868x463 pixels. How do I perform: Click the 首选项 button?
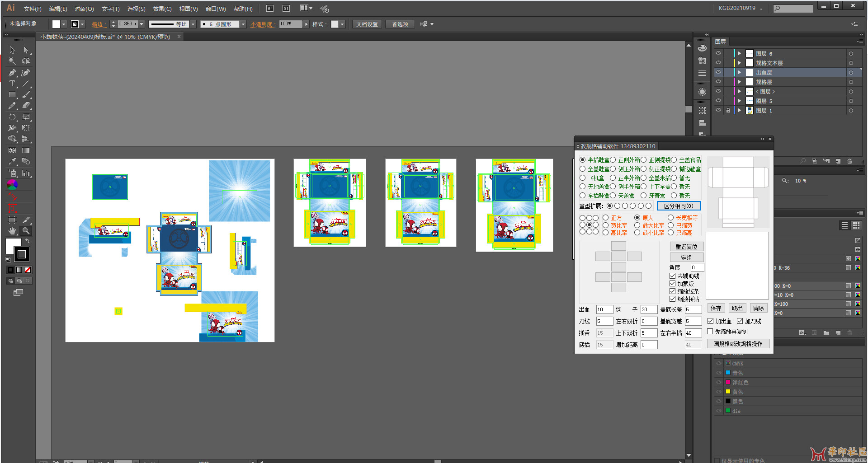coord(400,24)
